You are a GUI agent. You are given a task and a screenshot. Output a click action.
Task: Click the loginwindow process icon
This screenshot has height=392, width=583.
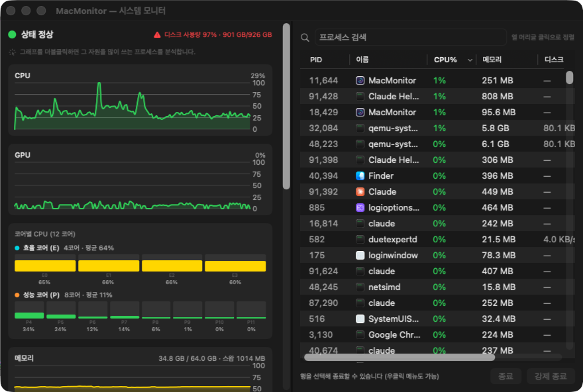coord(360,256)
